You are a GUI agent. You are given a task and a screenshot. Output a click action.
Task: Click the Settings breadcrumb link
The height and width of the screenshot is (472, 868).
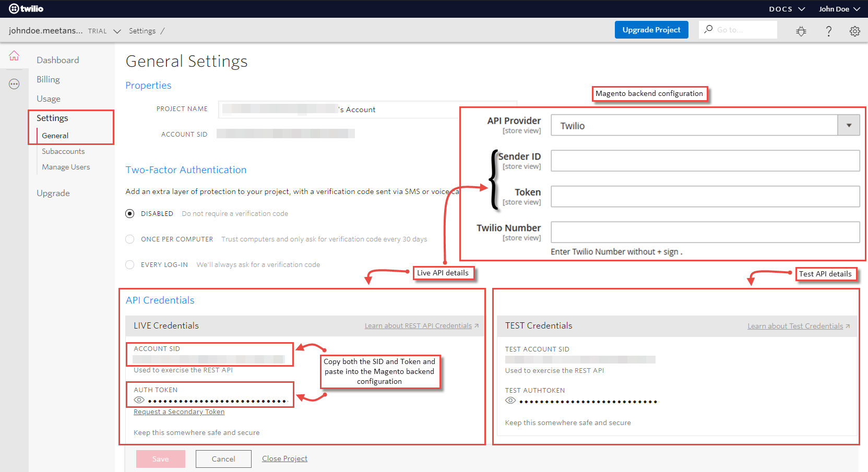(142, 31)
